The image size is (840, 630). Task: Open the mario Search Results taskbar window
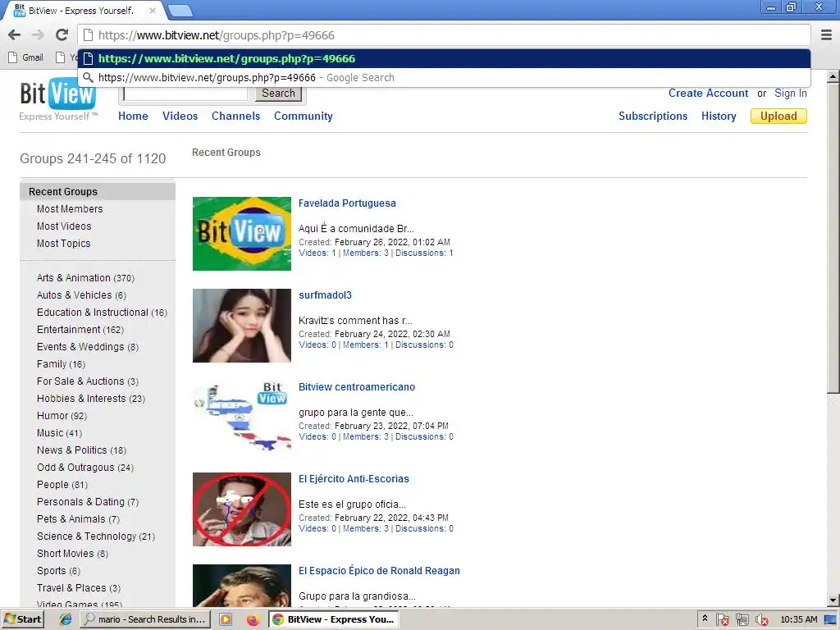(x=145, y=619)
